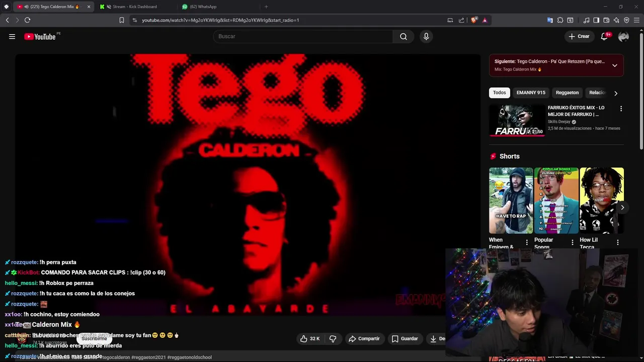This screenshot has height=362, width=644.
Task: Reload the current page
Action: click(27, 20)
